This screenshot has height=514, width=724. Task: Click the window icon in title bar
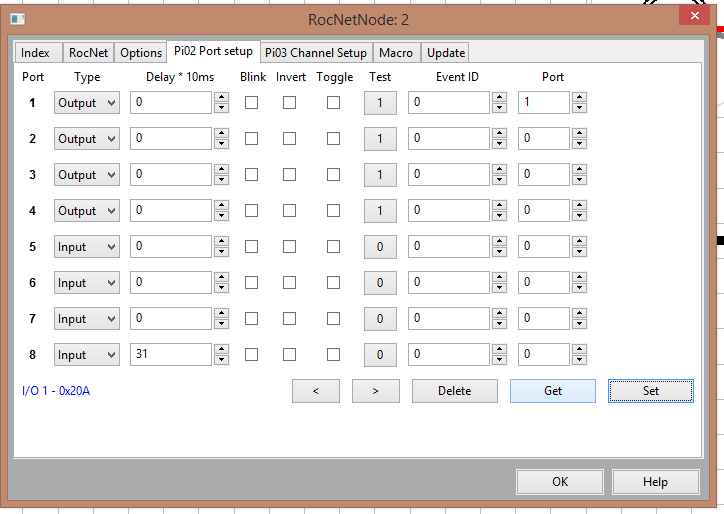tap(18, 19)
